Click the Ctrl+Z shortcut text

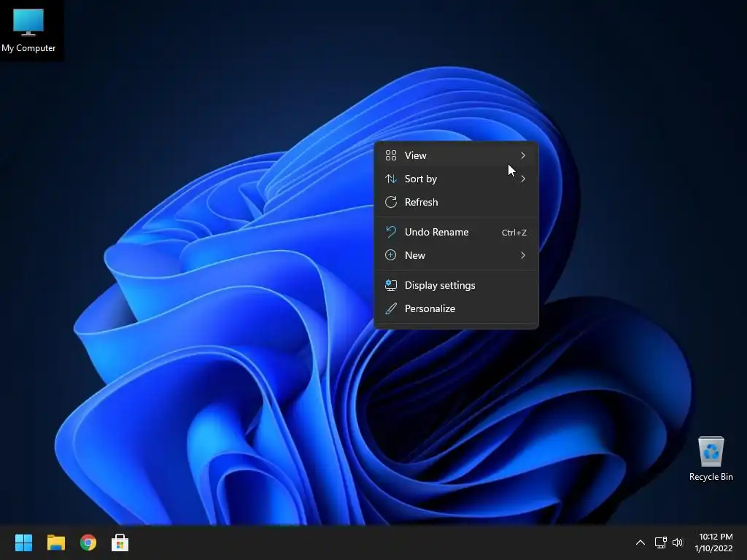pos(514,233)
